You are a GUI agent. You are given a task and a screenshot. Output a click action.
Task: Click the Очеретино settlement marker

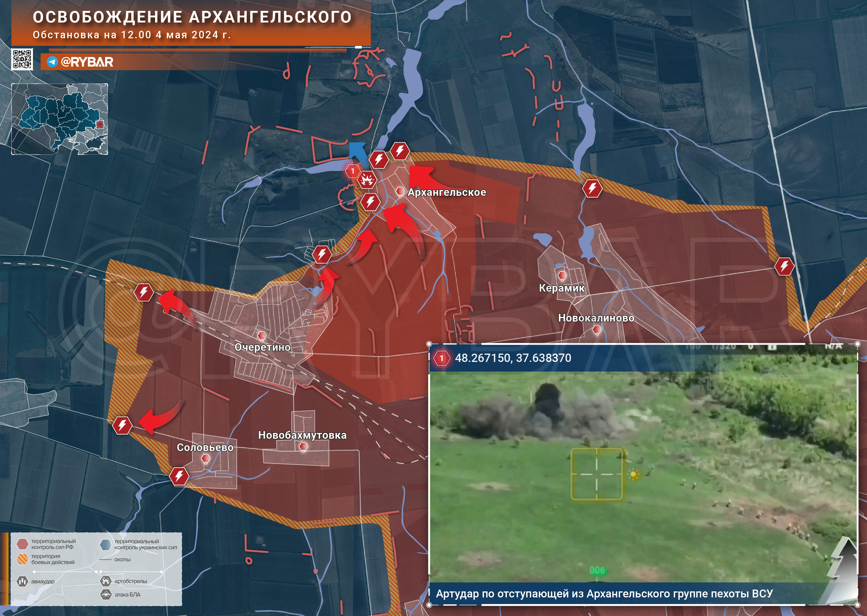pyautogui.click(x=261, y=336)
